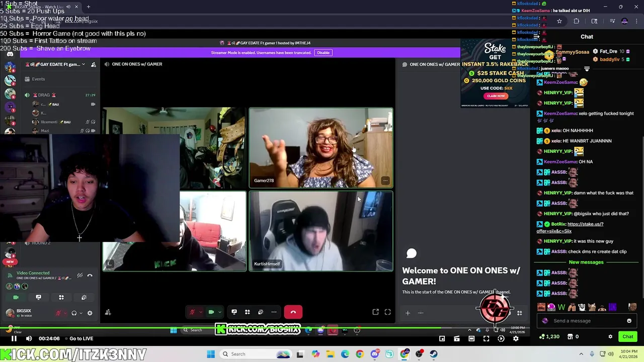Screen dimensions: 644x362
Task: Open invite icon below channel list
Action: point(108,313)
